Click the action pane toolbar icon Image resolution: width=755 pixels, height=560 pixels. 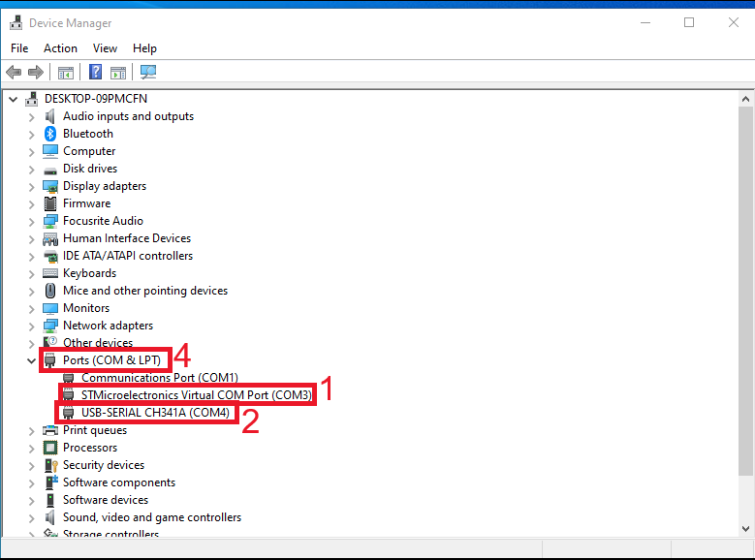(118, 73)
